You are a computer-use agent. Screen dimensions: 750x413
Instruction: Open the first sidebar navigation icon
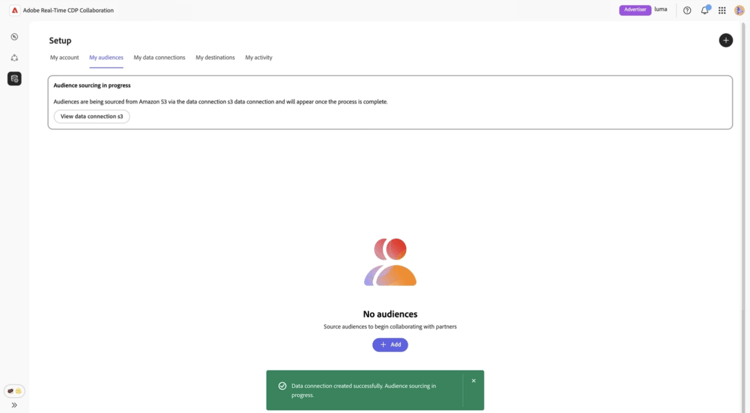[x=14, y=37]
